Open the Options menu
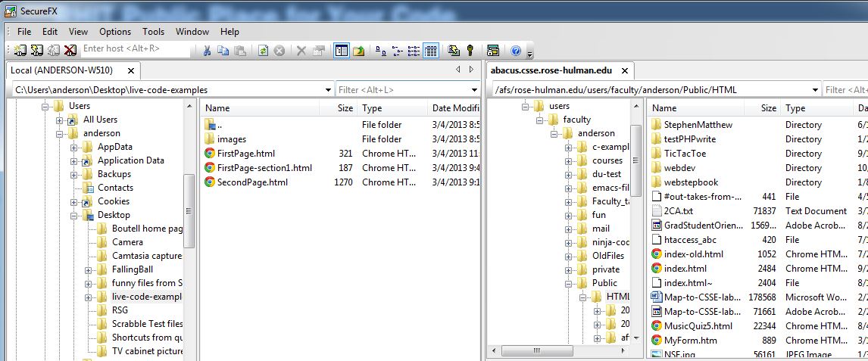Viewport: 868px width, 361px height. [115, 32]
